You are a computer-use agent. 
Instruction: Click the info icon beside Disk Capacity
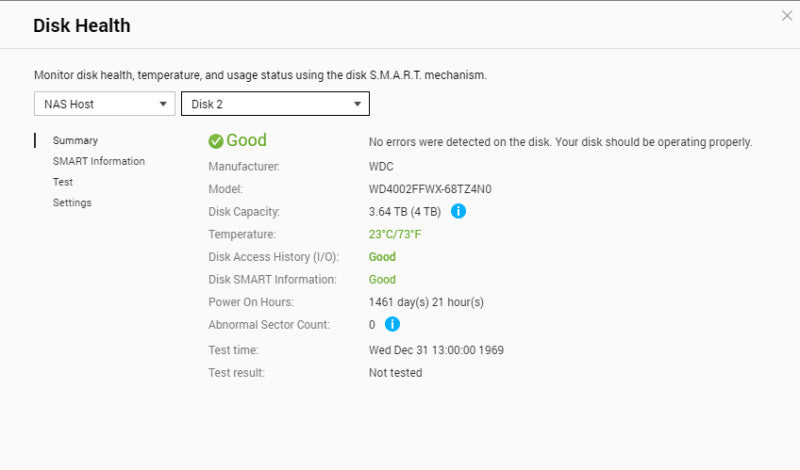[x=458, y=211]
